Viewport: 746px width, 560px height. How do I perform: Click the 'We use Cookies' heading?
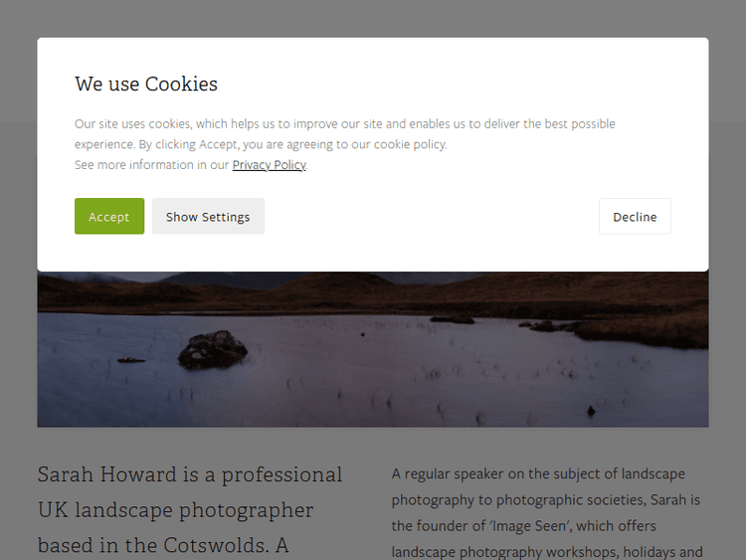[x=146, y=85]
